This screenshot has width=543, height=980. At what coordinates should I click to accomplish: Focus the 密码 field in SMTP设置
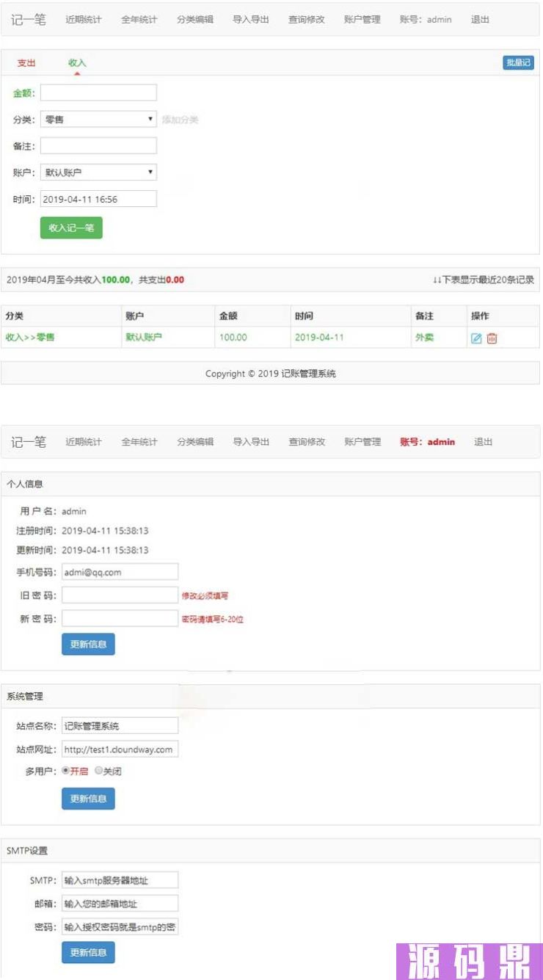coord(120,927)
